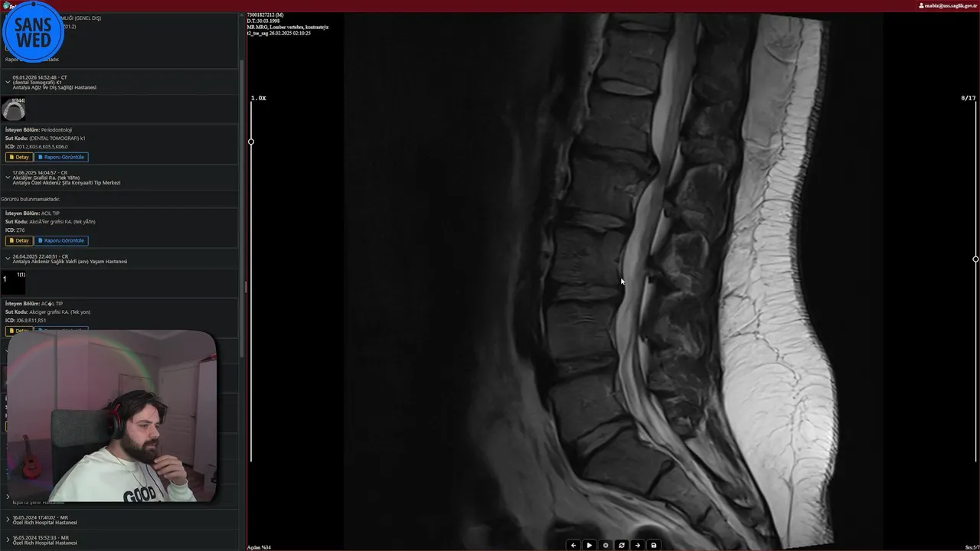Image resolution: width=980 pixels, height=551 pixels.
Task: Click the enabiz user account link
Action: pyautogui.click(x=948, y=5)
